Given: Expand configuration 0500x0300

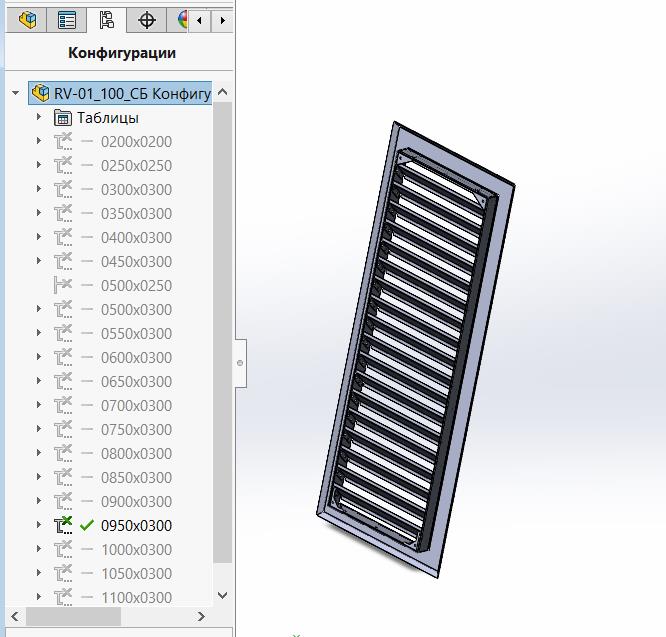Looking at the screenshot, I should [39, 308].
